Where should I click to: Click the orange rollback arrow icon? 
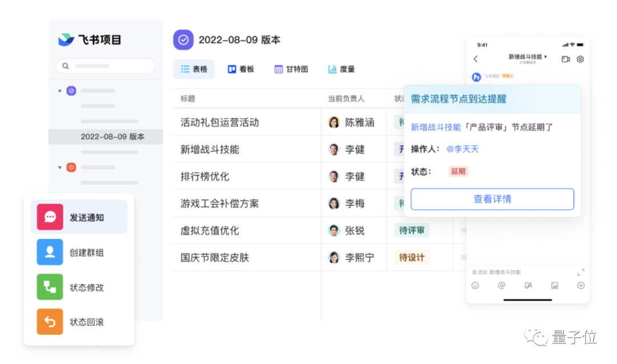[50, 322]
